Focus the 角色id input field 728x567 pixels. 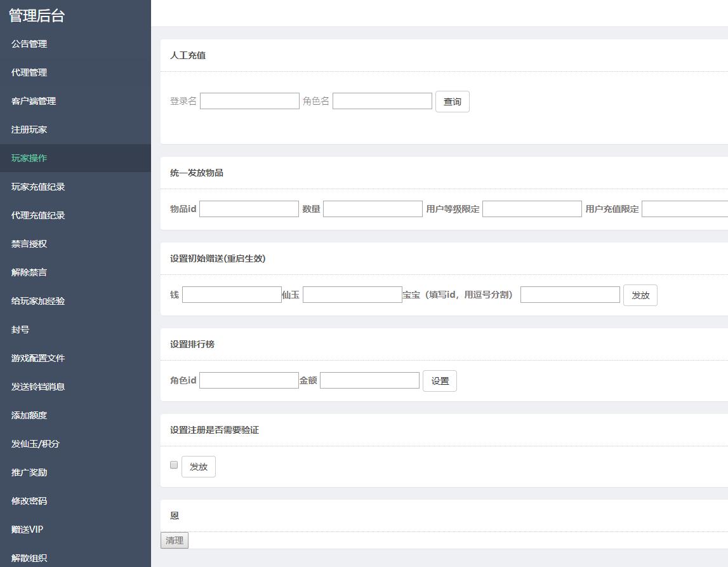249,380
